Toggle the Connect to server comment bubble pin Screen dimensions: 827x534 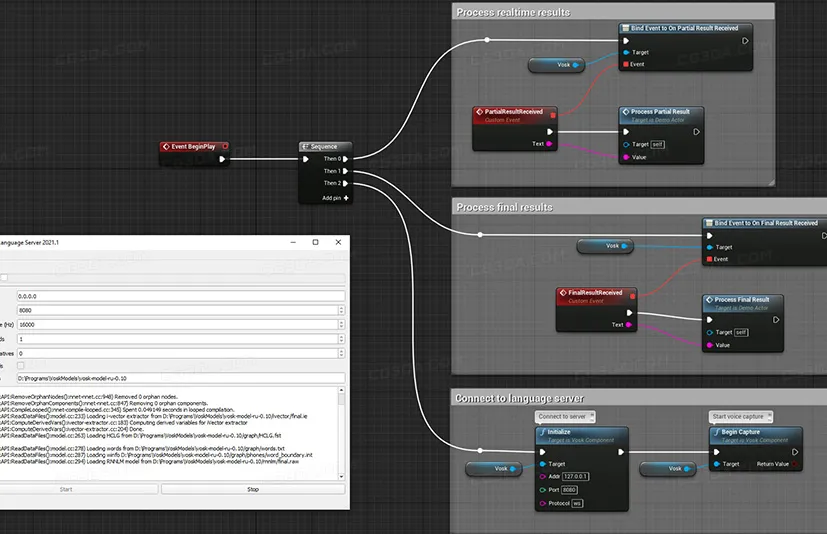[592, 416]
